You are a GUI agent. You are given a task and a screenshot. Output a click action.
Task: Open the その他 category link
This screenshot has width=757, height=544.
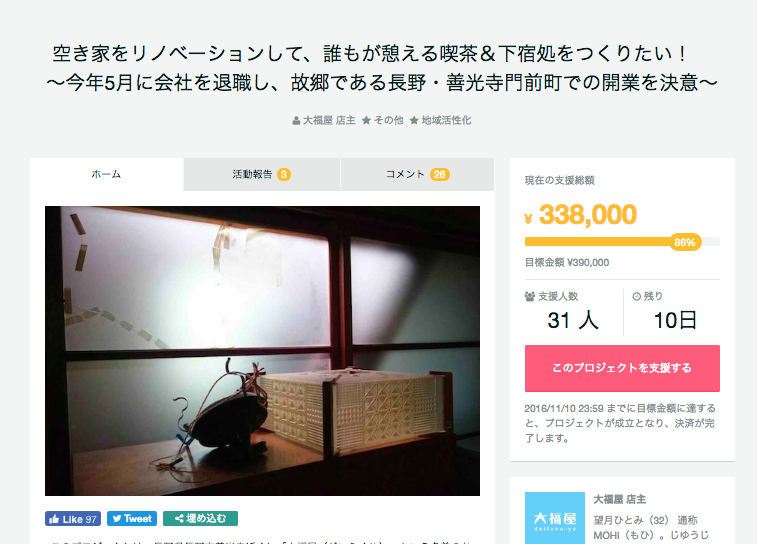click(389, 120)
